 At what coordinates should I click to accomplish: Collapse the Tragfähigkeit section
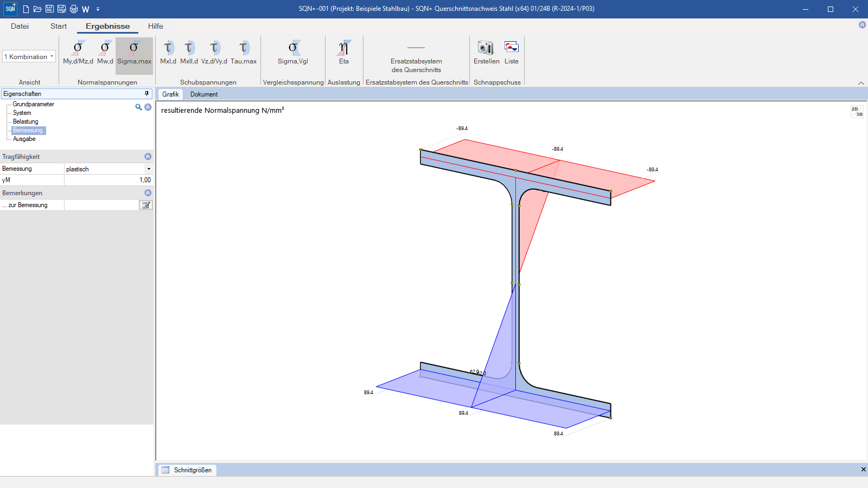point(148,157)
